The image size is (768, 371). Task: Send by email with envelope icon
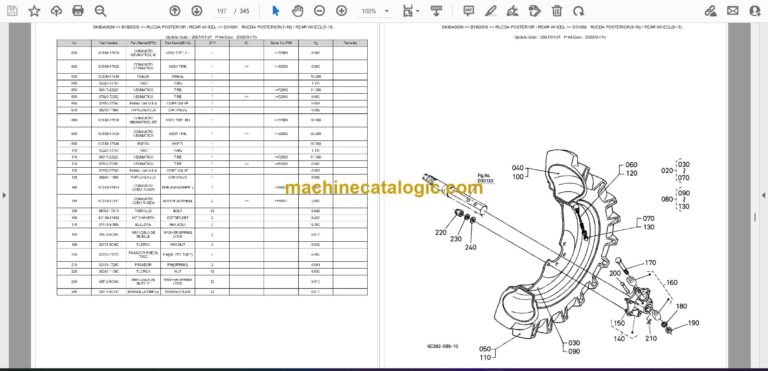click(x=733, y=11)
